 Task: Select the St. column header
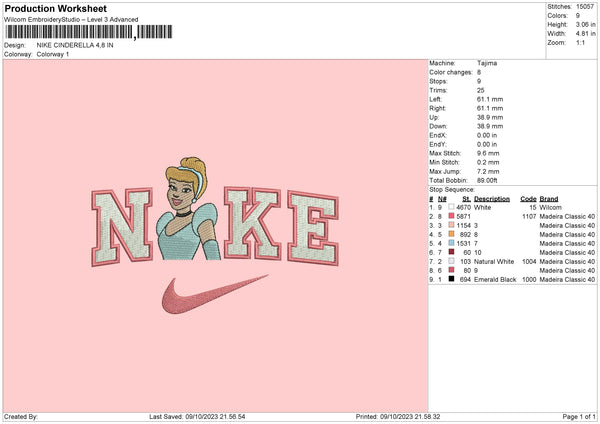tap(466, 199)
